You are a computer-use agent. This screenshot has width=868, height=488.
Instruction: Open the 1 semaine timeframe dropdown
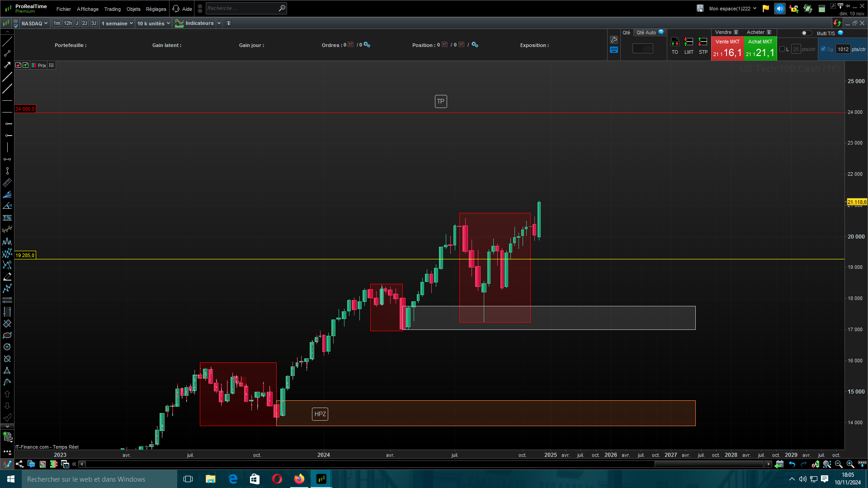pos(117,23)
